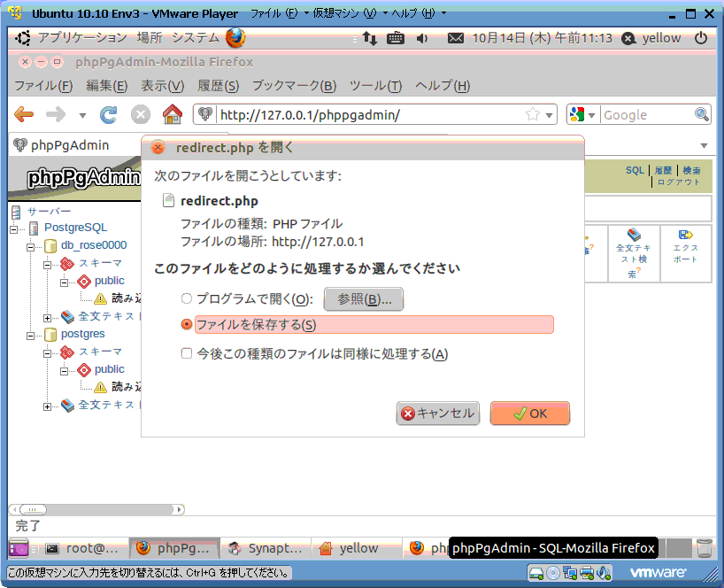Expand 全文テキスト node under postgres
724x588 pixels.
tap(47, 406)
